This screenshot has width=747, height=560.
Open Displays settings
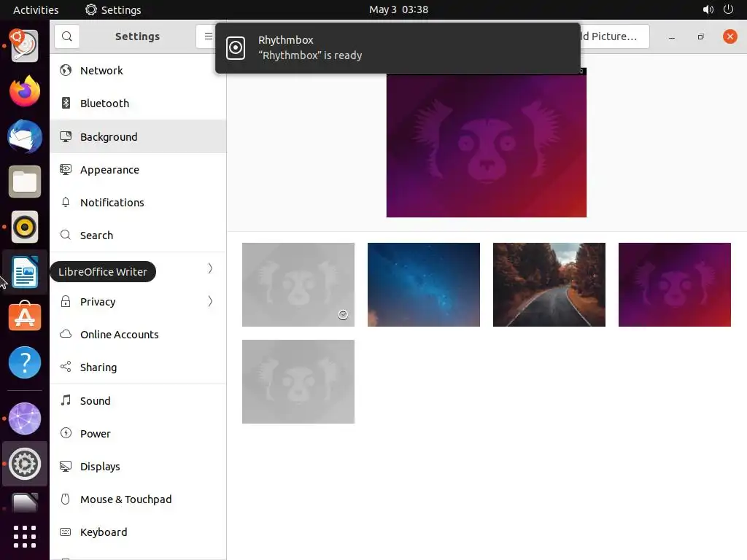(138, 466)
